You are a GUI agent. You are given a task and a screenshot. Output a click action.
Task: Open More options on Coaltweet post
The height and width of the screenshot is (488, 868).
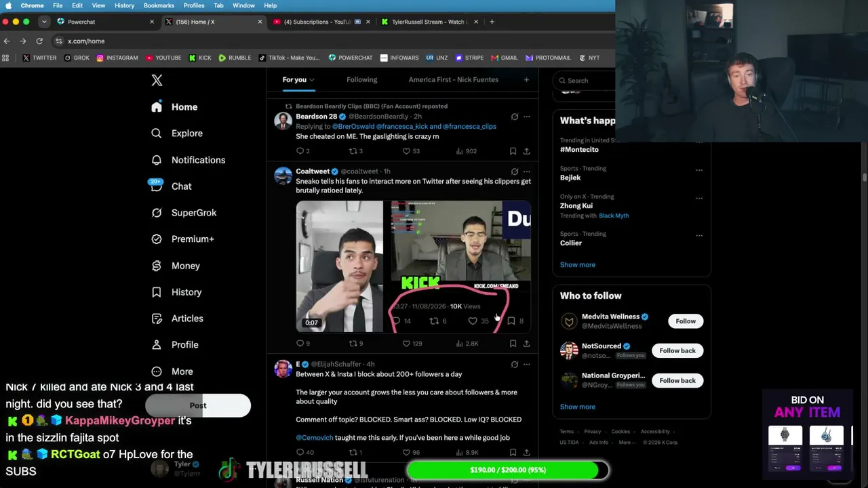(x=526, y=171)
